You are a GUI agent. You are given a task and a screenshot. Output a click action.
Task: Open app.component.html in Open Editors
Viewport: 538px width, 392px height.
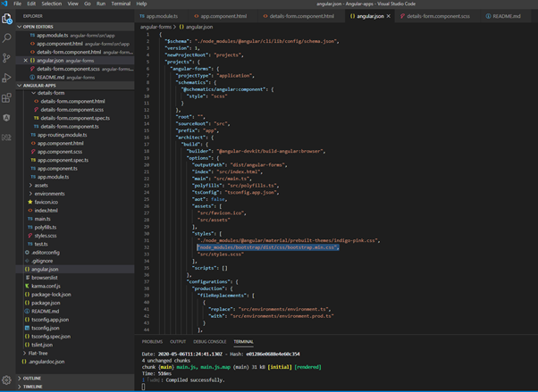tap(75, 44)
